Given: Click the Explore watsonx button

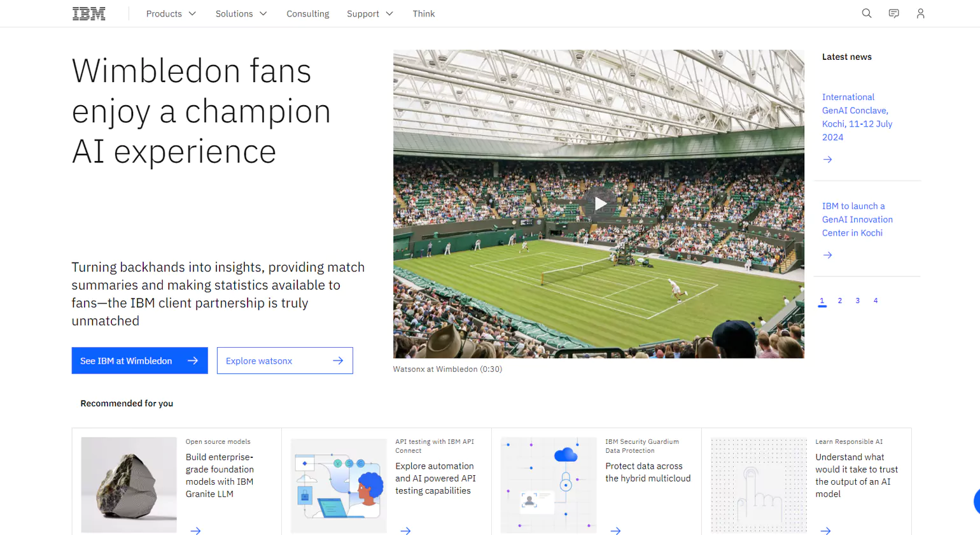Looking at the screenshot, I should click(x=284, y=360).
